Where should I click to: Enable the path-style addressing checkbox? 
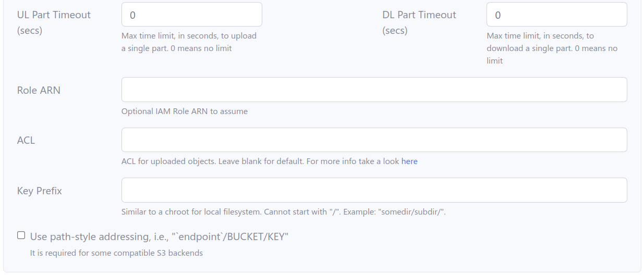21,235
